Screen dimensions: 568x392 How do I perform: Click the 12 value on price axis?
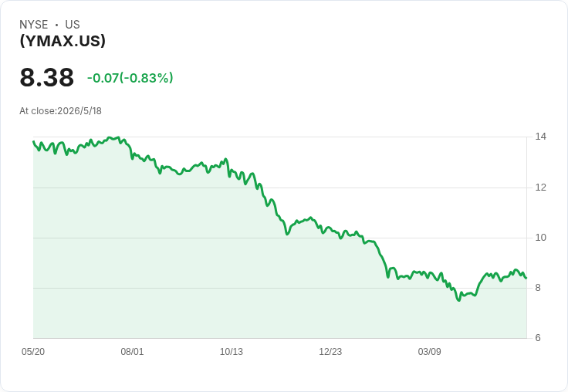pos(540,188)
